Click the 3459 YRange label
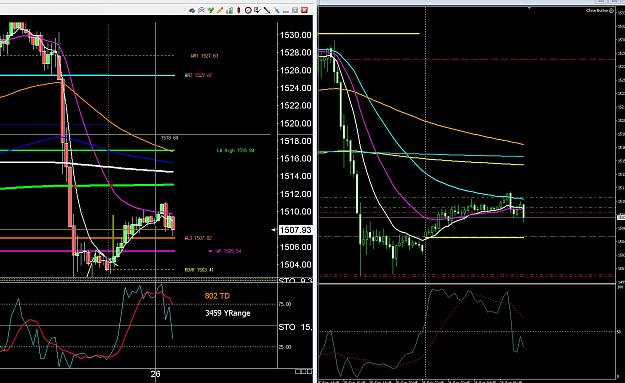 coord(228,313)
